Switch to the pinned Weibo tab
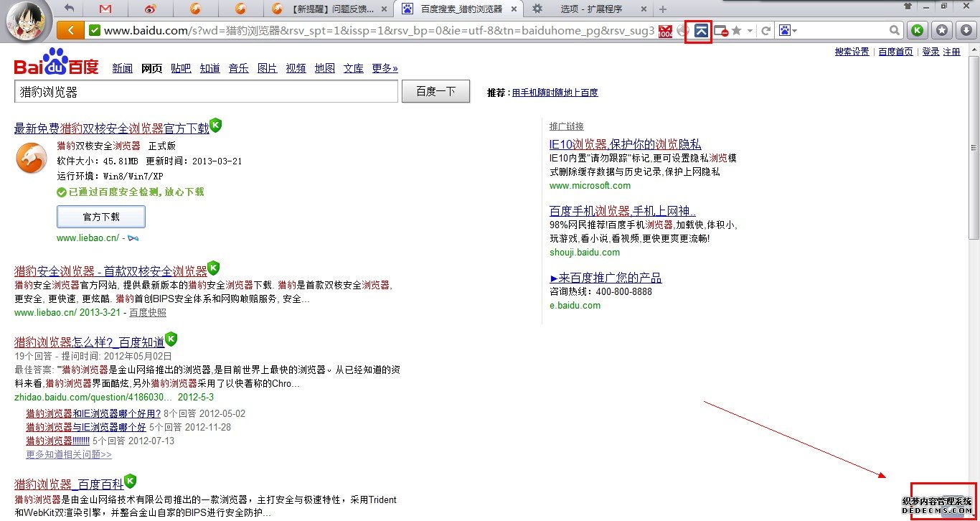 150,9
